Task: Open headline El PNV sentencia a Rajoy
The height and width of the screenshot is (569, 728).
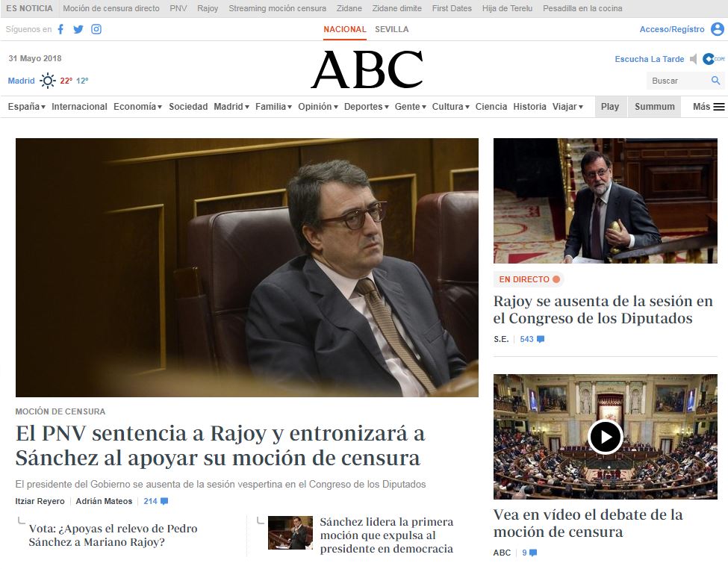Action: (x=220, y=446)
